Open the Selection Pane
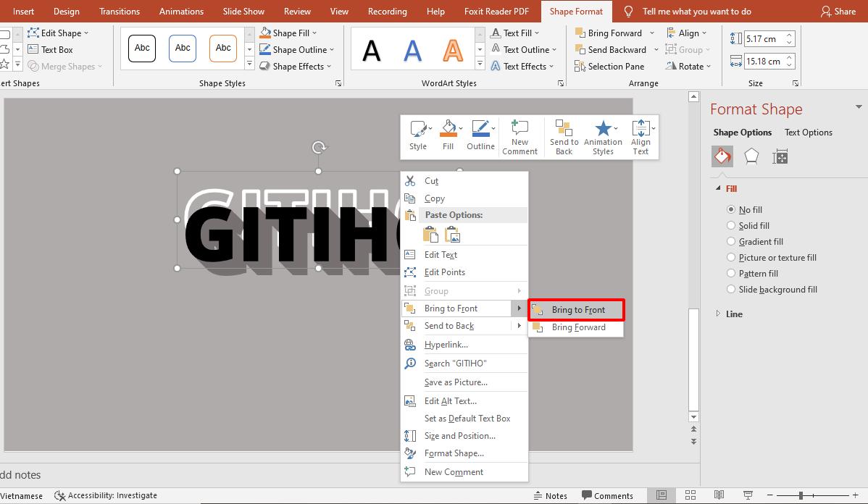This screenshot has width=868, height=504. coord(609,66)
